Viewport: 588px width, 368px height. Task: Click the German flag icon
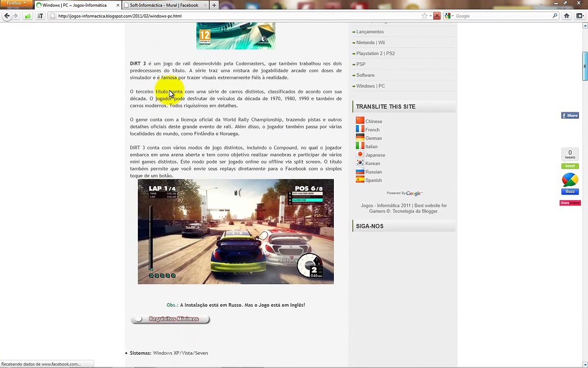coord(360,137)
